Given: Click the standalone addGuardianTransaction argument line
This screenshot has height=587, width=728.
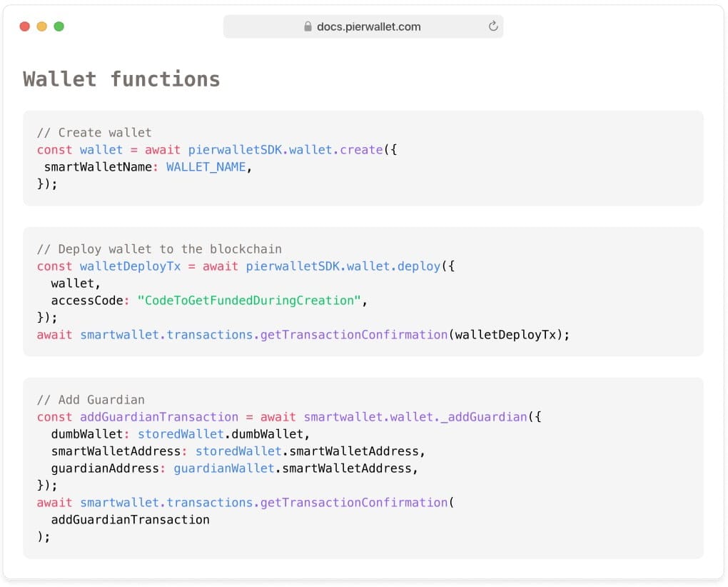Looking at the screenshot, I should (x=130, y=520).
